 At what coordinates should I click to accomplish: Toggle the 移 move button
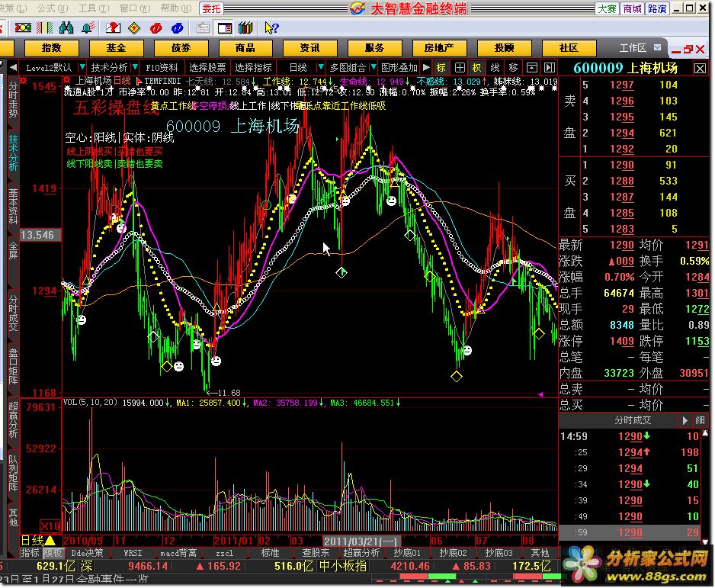pos(514,68)
